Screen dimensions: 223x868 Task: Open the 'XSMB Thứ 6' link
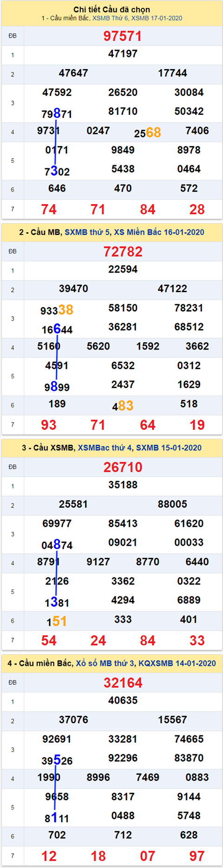[110, 18]
